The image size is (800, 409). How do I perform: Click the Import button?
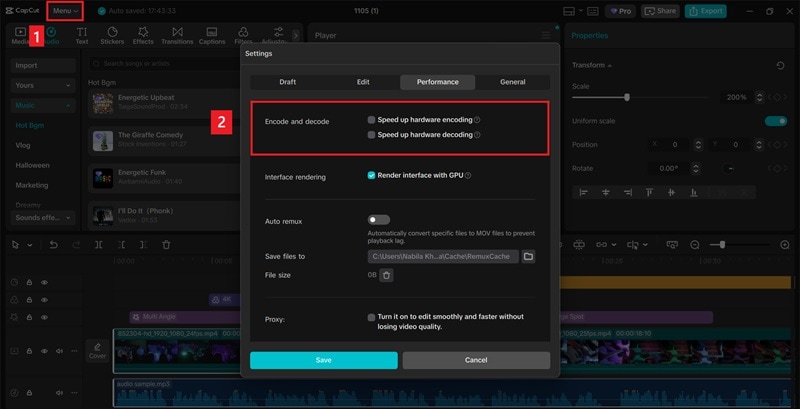pos(43,65)
